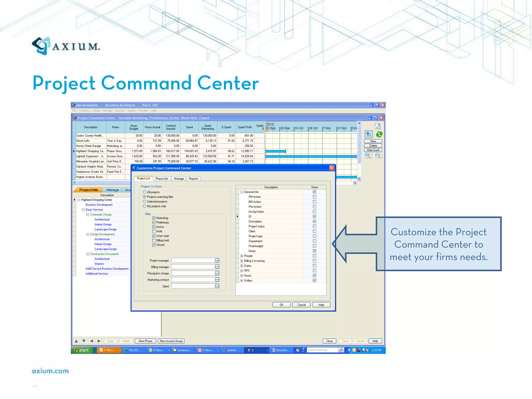This screenshot has height=399, width=532.
Task: Open the Reports menu
Action: [120, 111]
